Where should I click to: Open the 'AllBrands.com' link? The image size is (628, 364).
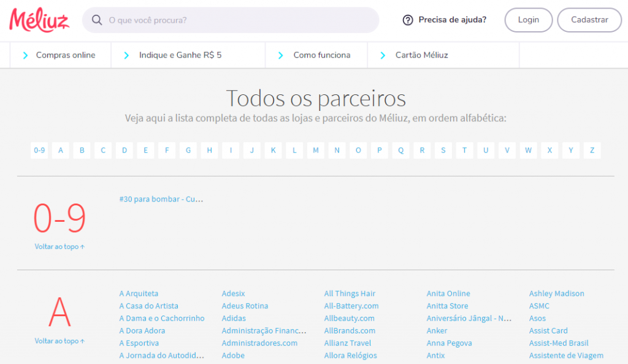click(x=350, y=331)
